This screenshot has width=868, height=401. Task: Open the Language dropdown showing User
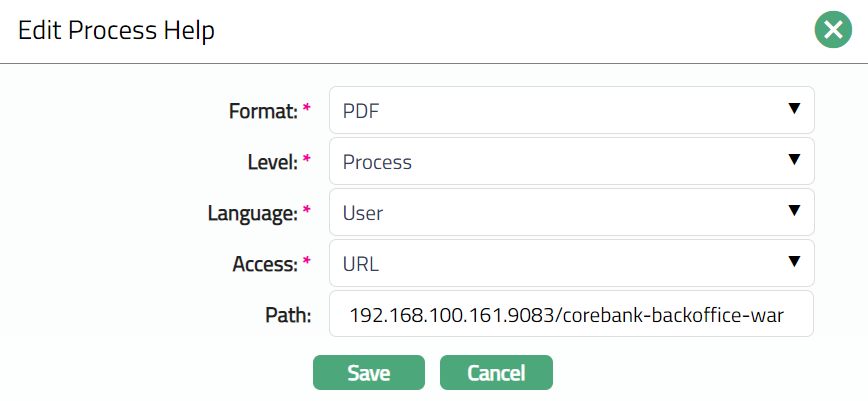[560, 212]
